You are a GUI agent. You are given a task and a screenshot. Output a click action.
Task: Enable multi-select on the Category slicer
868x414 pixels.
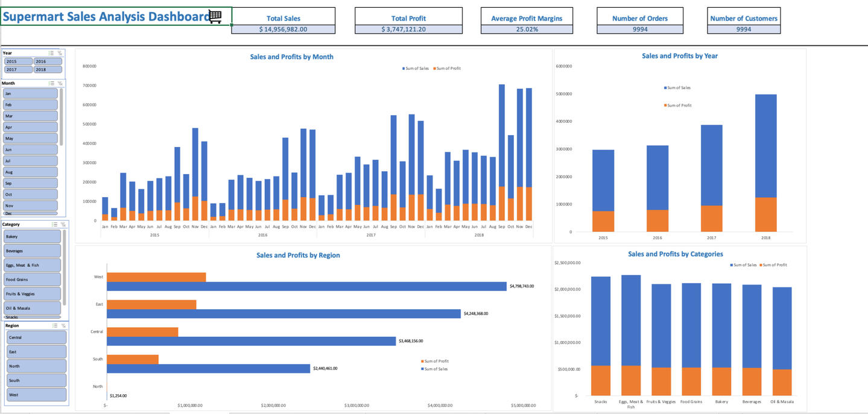tap(54, 224)
